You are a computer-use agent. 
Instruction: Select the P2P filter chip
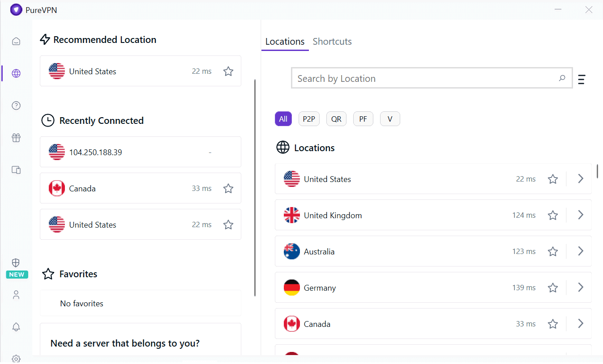click(309, 119)
